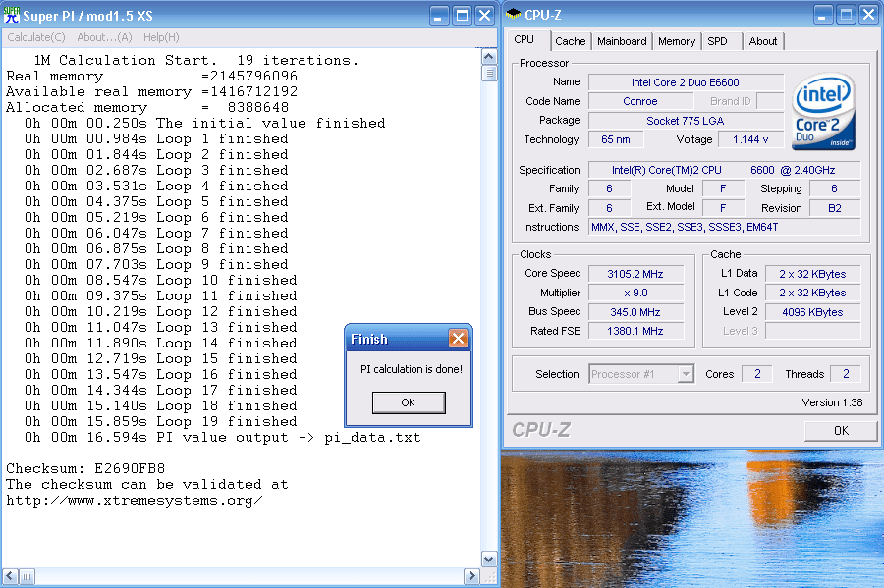Minimize the CPU-Z window
The image size is (884, 588).
point(824,15)
